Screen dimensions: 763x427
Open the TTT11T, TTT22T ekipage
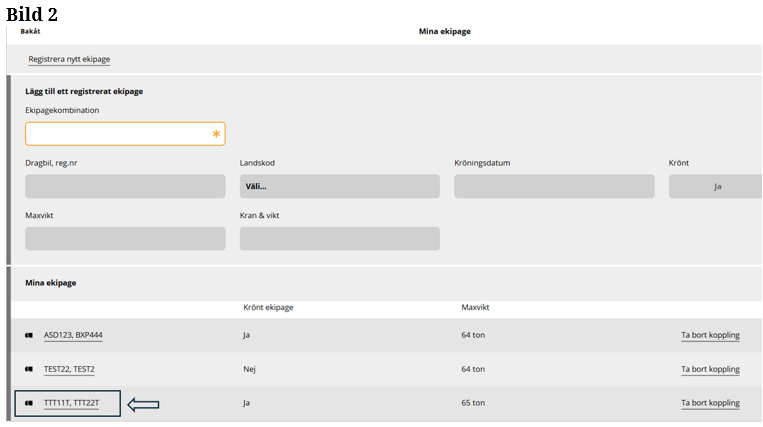coord(71,404)
